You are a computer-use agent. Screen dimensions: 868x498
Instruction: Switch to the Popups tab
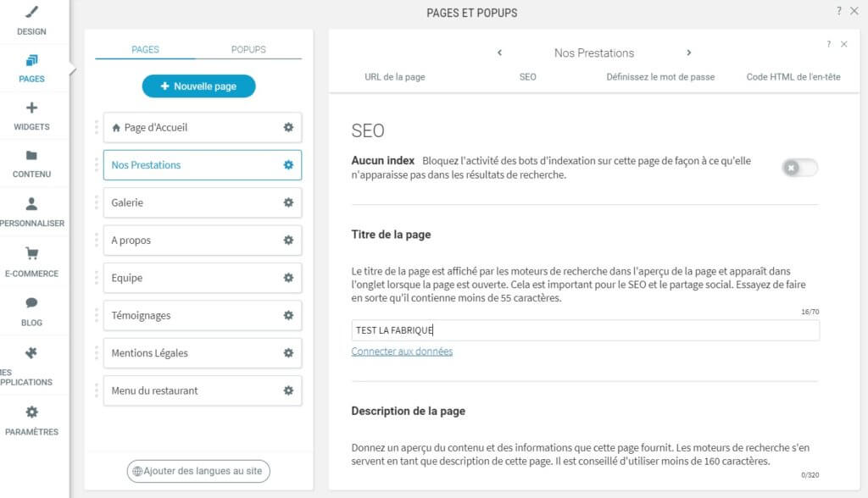(248, 49)
